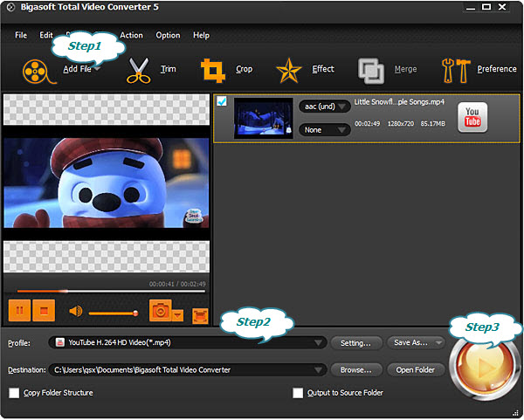Open the Crop tool icon
Viewport: 524px width, 420px height.
pos(213,71)
